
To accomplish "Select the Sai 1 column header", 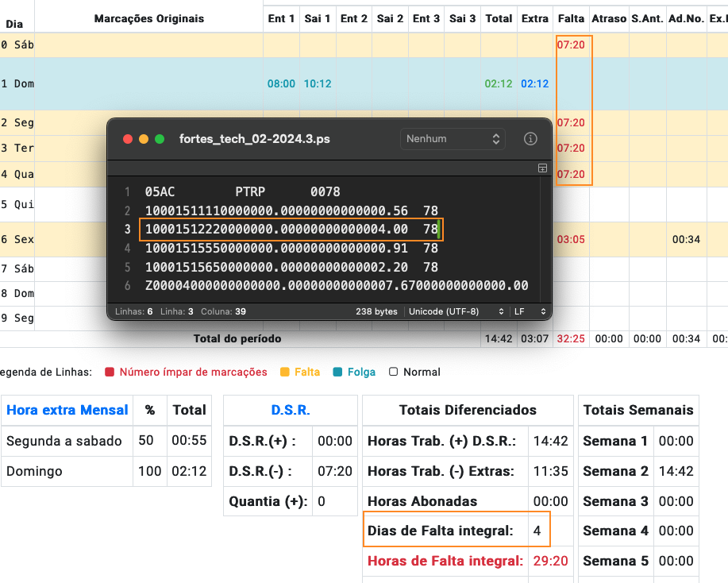I will tap(318, 18).
